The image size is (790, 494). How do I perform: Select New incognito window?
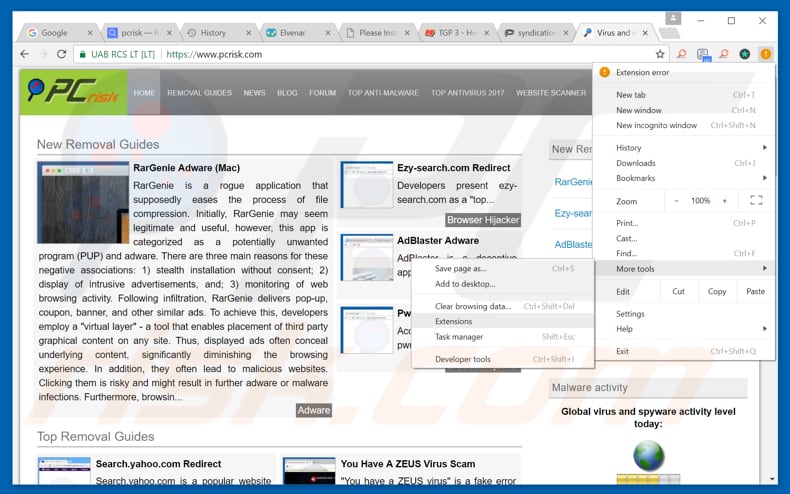(x=684, y=125)
